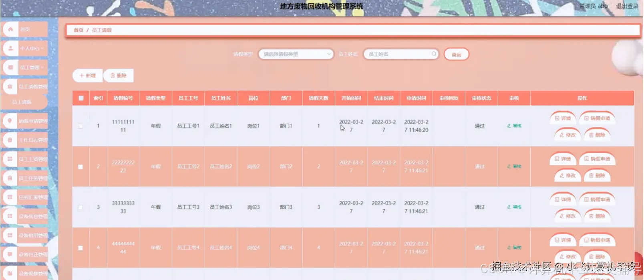Check the checkbox for row 4 (员工姓名4)
The width and height of the screenshot is (644, 280).
(80, 248)
